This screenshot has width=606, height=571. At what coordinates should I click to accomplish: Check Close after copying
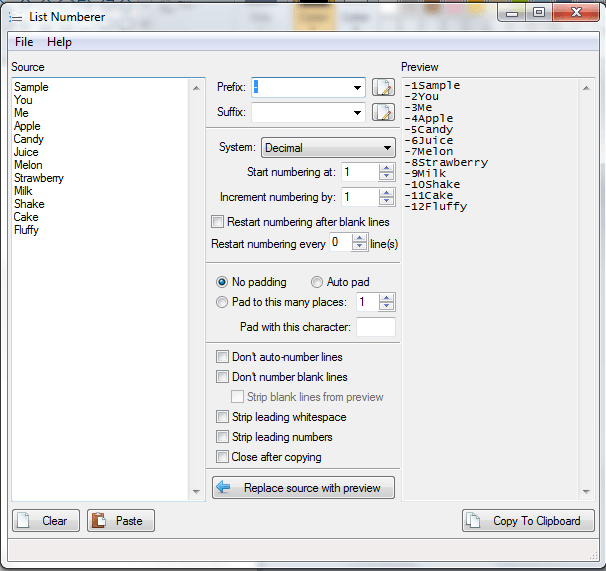pos(222,457)
